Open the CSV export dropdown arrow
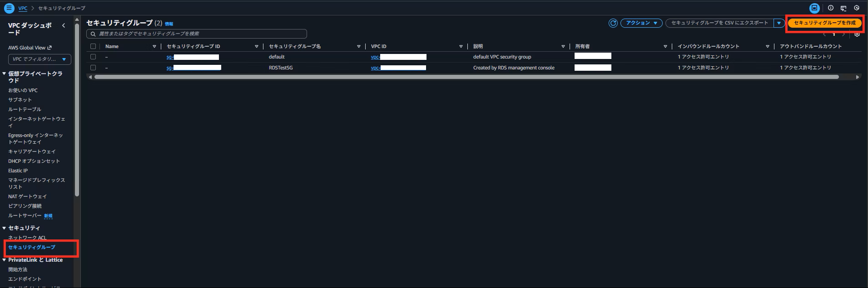Image resolution: width=868 pixels, height=288 pixels. point(779,23)
